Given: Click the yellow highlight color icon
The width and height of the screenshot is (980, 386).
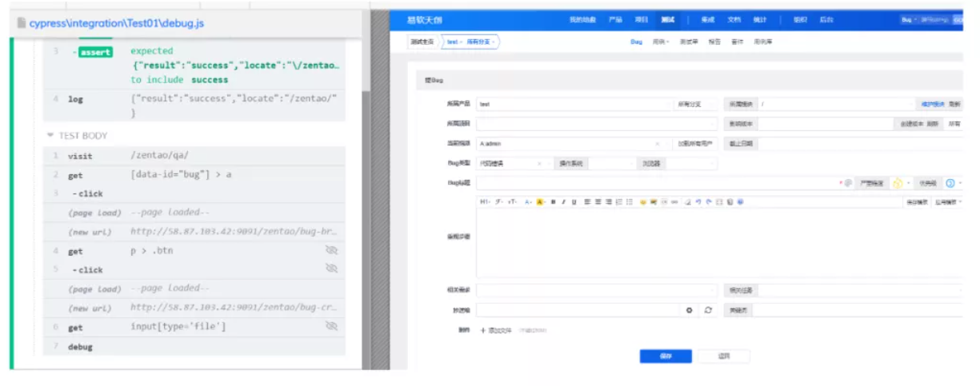Looking at the screenshot, I should (x=540, y=202).
